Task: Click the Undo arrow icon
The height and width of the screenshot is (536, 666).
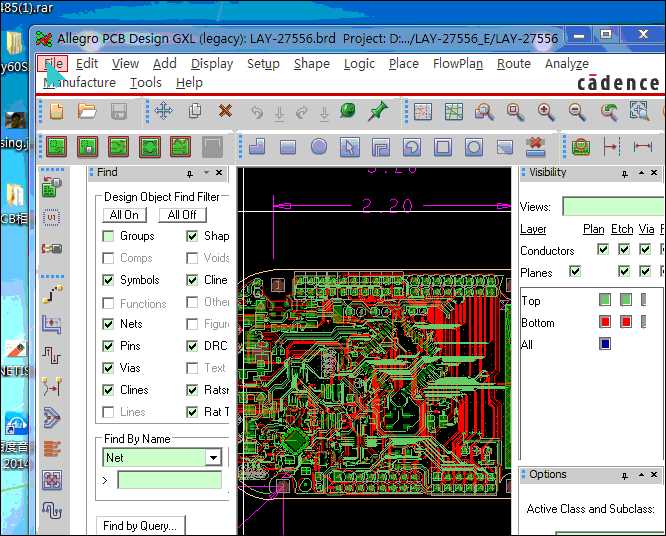Action: [x=257, y=113]
